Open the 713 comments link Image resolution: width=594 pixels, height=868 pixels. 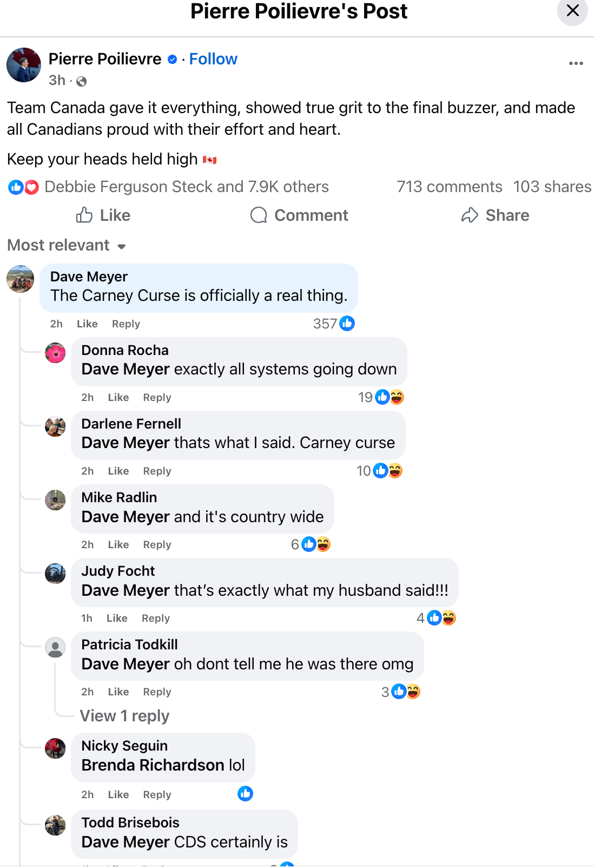449,187
